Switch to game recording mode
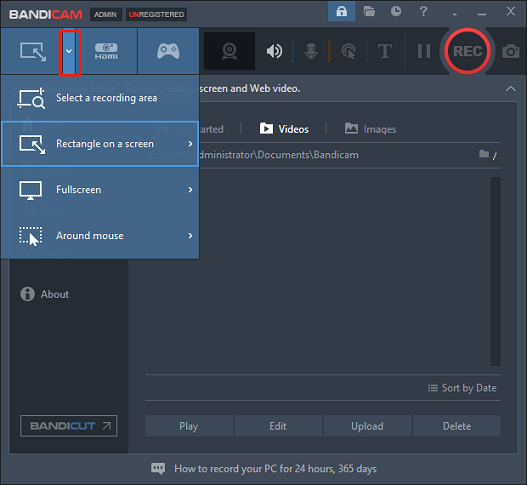This screenshot has height=485, width=527. pos(168,51)
